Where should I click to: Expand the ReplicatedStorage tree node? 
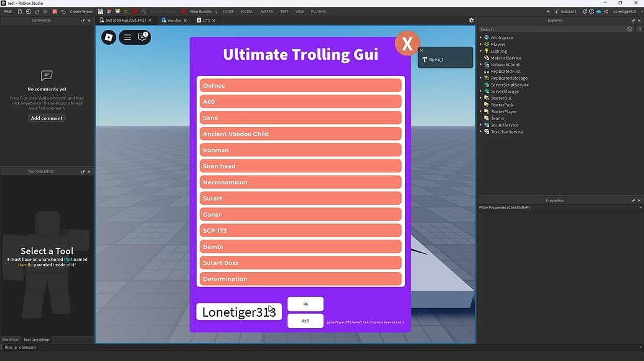(x=481, y=78)
